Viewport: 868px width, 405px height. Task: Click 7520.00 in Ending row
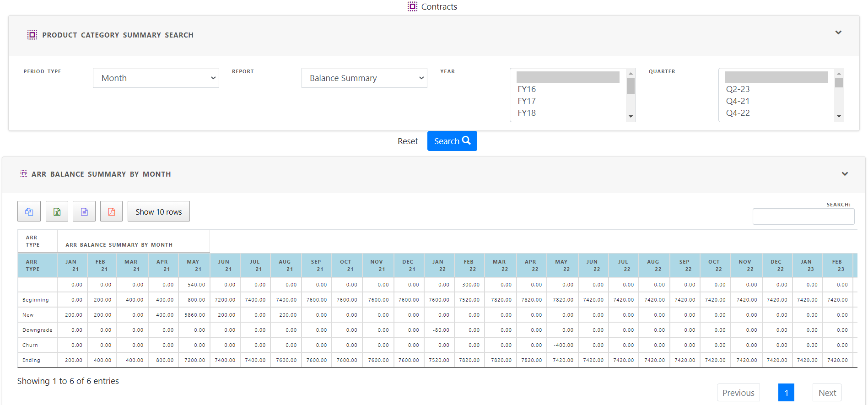tap(439, 360)
